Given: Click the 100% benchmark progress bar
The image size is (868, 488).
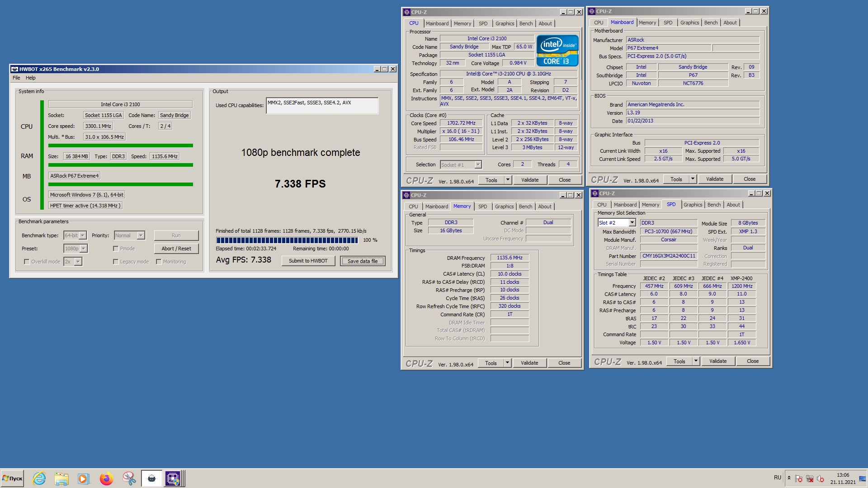Looking at the screenshot, I should pos(288,240).
